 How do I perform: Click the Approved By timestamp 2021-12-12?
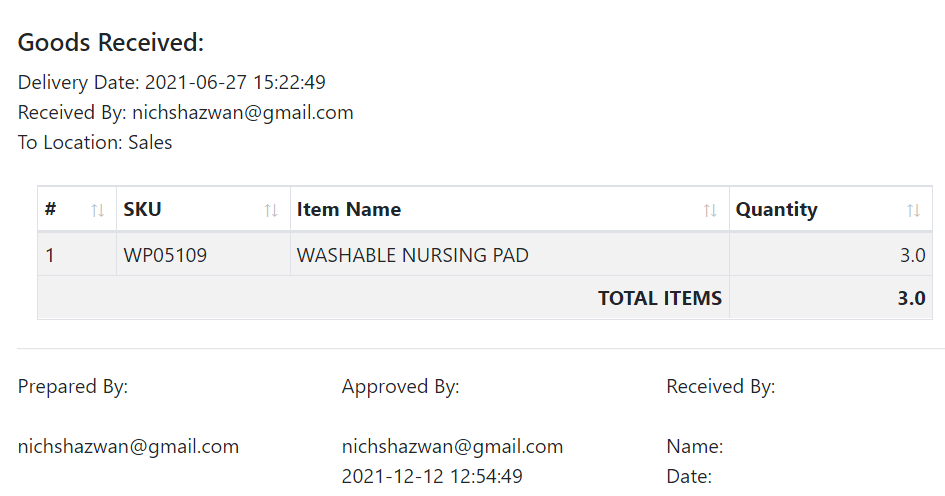point(432,477)
